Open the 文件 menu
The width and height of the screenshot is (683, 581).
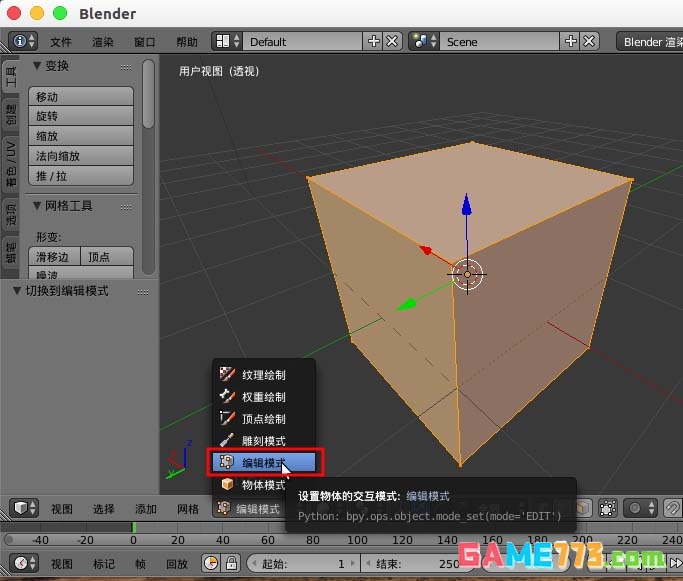pyautogui.click(x=61, y=42)
